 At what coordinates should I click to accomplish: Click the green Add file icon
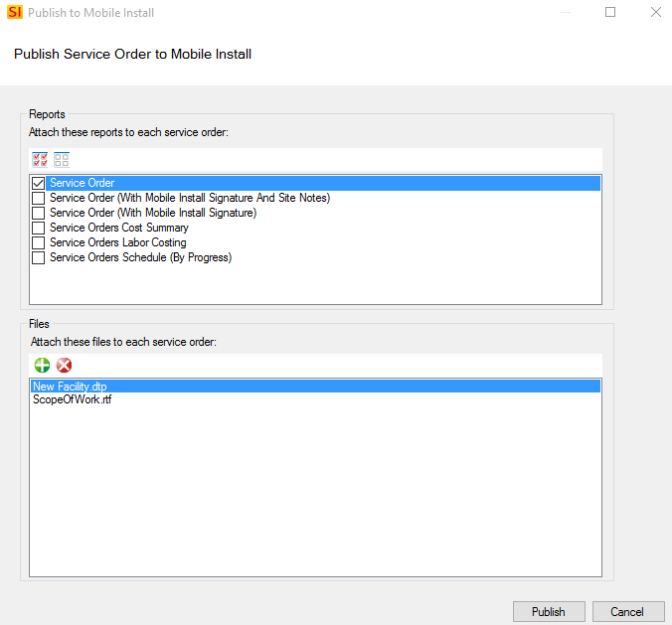[x=42, y=366]
